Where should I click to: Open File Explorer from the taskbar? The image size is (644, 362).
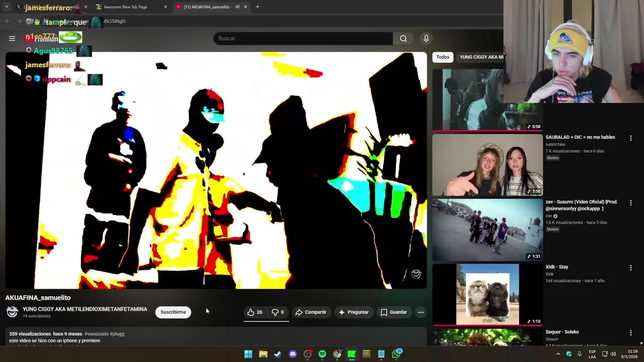tap(263, 354)
